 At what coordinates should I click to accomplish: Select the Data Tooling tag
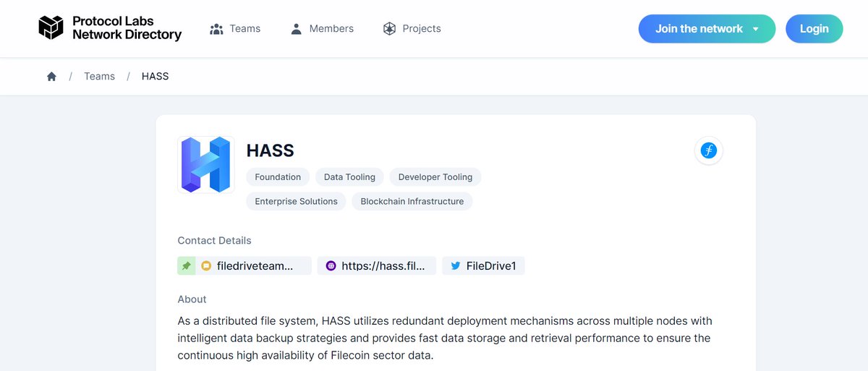click(349, 177)
